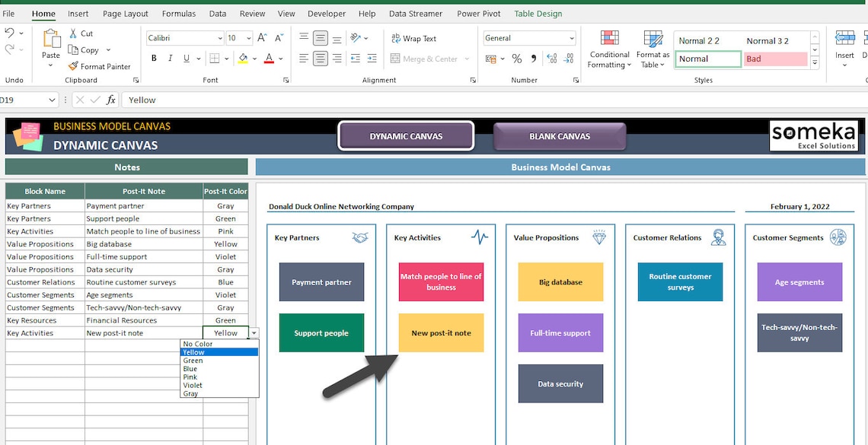Viewport: 868px width, 445px height.
Task: Open Conditional Formatting options
Action: [608, 49]
